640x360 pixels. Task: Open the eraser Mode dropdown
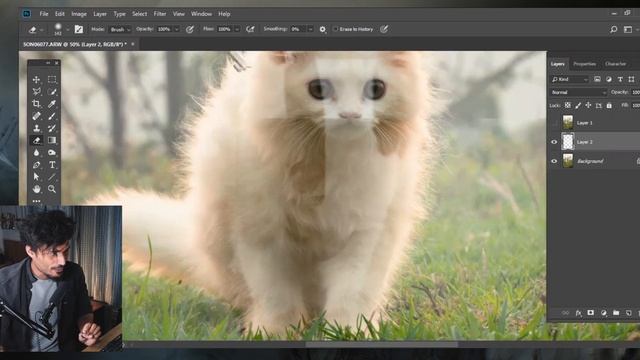pos(120,29)
